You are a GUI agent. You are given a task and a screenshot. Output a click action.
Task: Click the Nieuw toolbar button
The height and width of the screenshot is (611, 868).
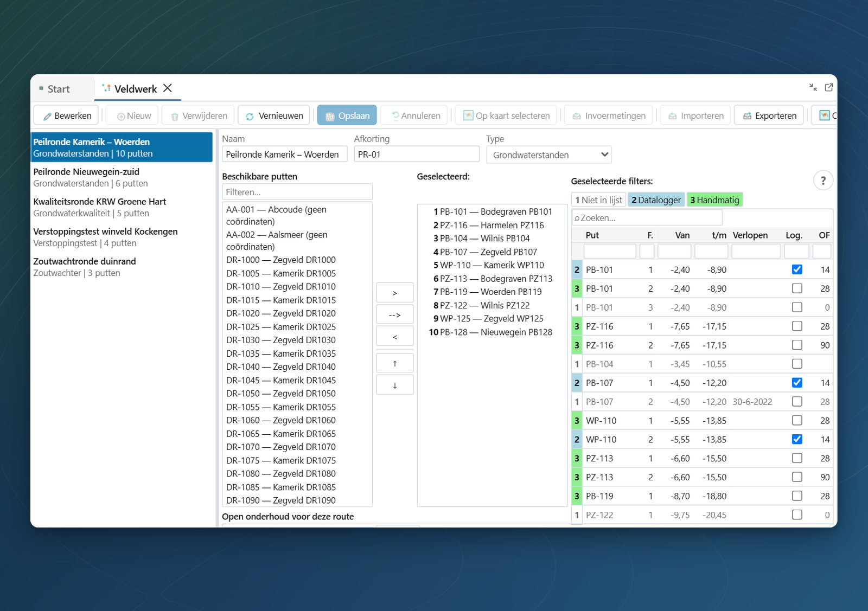tap(133, 115)
